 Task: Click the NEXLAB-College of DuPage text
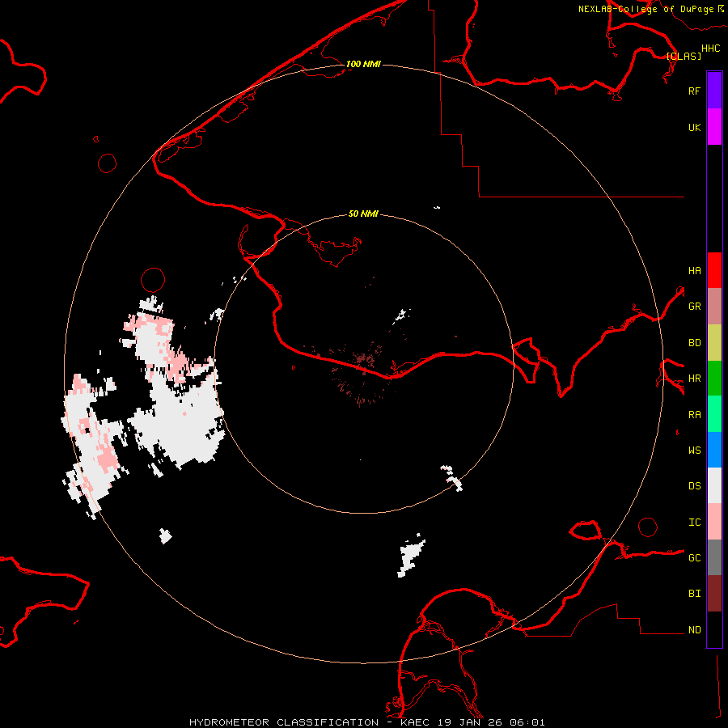point(645,9)
